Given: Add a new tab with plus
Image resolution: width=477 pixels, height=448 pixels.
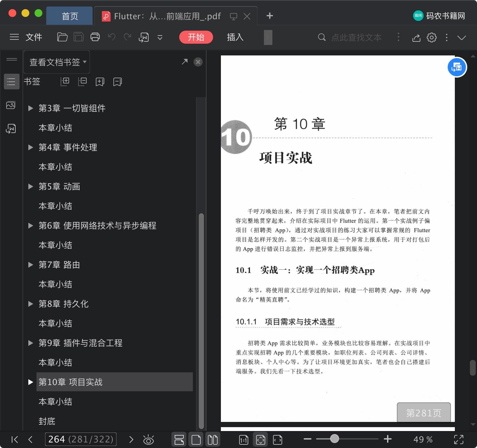Looking at the screenshot, I should coord(270,16).
